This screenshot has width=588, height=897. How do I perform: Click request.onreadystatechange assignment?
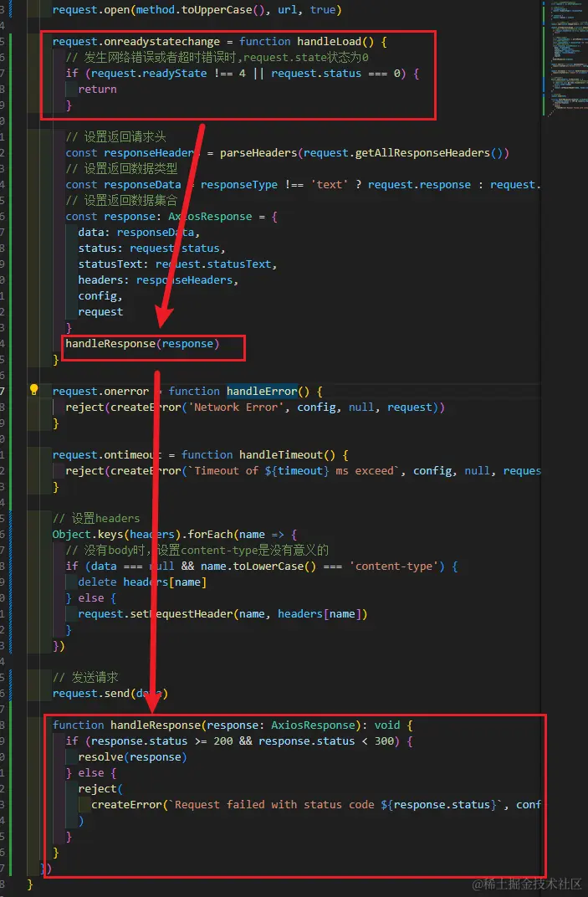pyautogui.click(x=136, y=41)
